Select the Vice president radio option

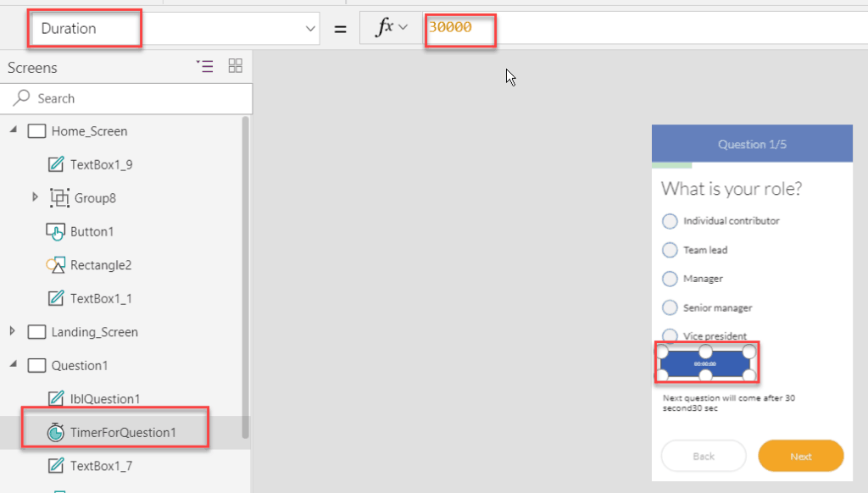(x=670, y=335)
